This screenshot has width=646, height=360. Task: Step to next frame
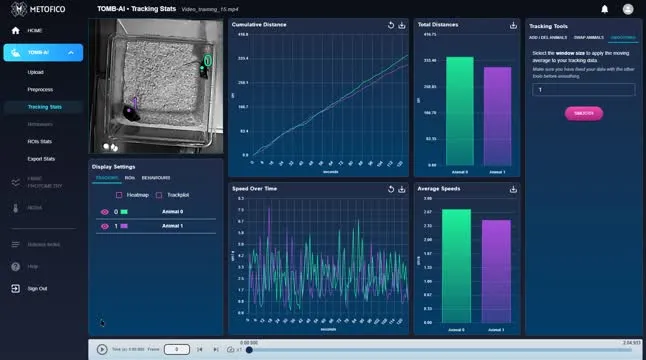pos(216,350)
